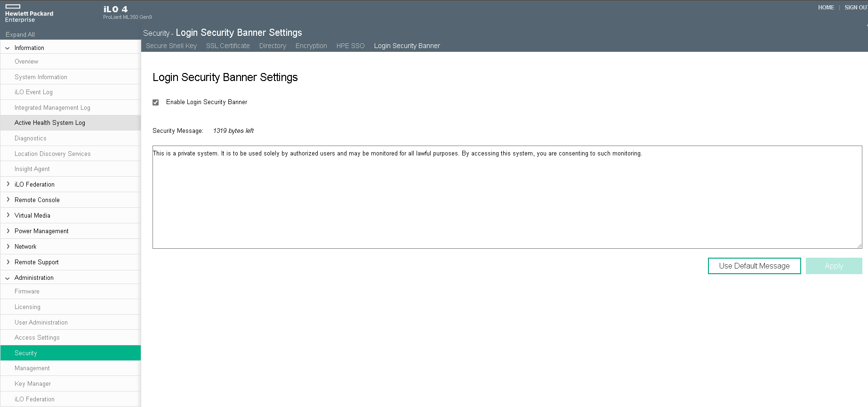Uncheck Enable Login Security Banner checkbox
This screenshot has width=868, height=407.
point(156,102)
